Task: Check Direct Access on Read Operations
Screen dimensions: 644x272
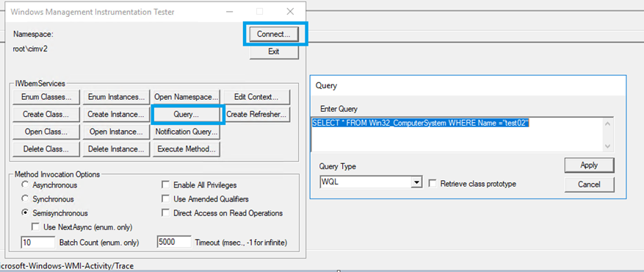Action: 165,213
